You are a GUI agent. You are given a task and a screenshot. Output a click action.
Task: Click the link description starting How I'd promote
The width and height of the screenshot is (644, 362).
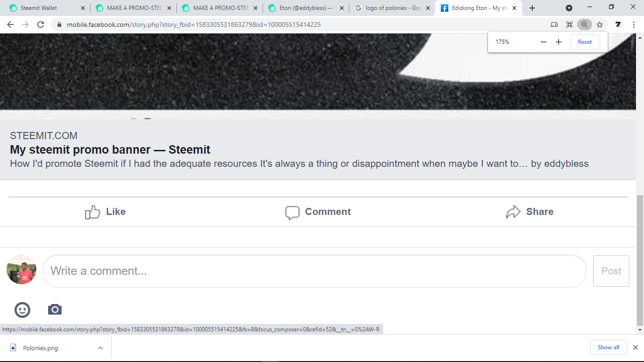299,164
